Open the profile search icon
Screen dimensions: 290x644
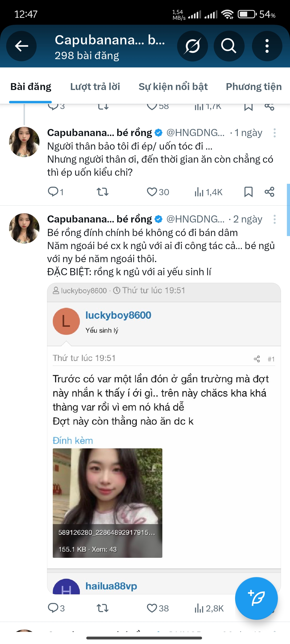[x=229, y=46]
